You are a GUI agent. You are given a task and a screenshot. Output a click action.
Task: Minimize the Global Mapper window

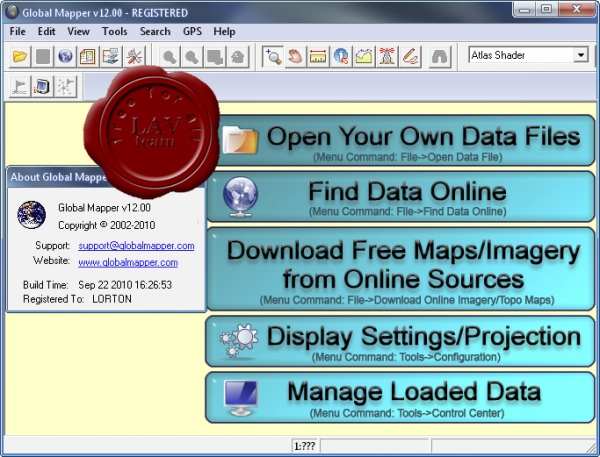coord(524,9)
